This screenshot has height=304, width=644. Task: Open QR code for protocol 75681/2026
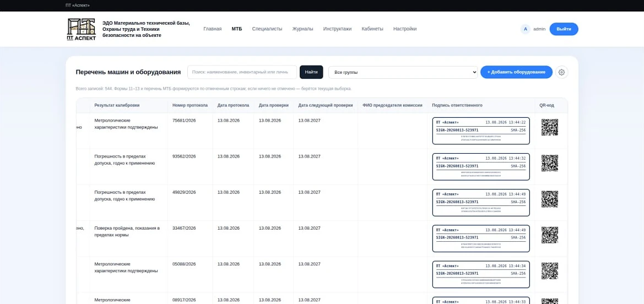pos(549,127)
